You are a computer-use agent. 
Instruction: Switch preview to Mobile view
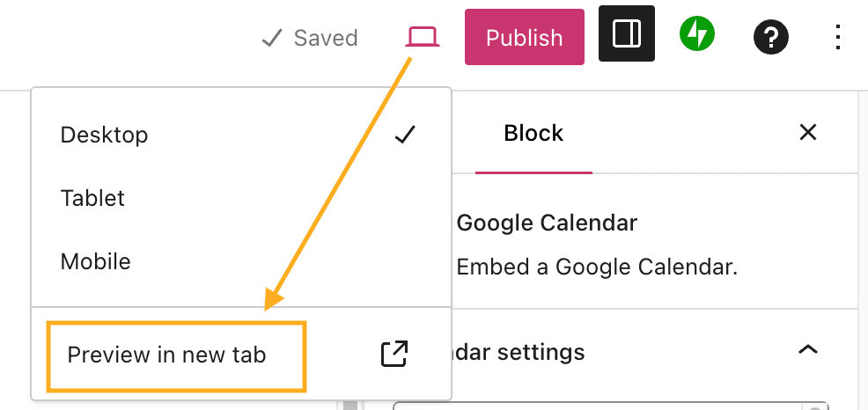[95, 261]
